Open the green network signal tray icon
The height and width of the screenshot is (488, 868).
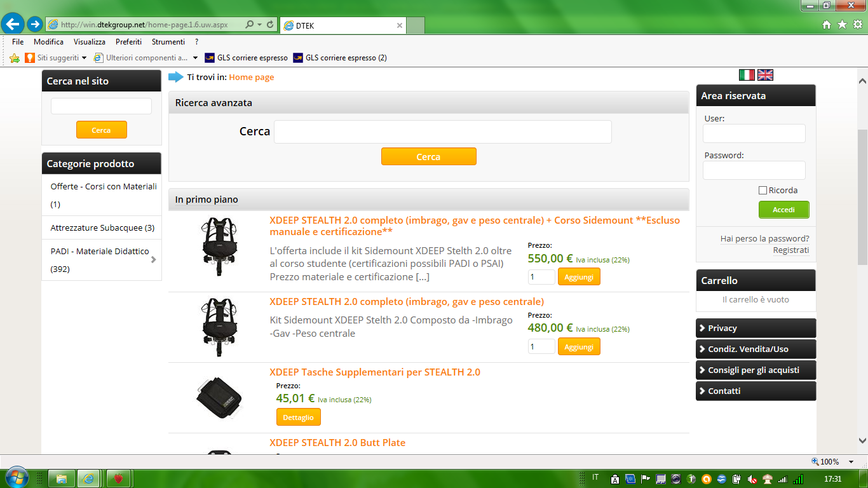(x=797, y=479)
